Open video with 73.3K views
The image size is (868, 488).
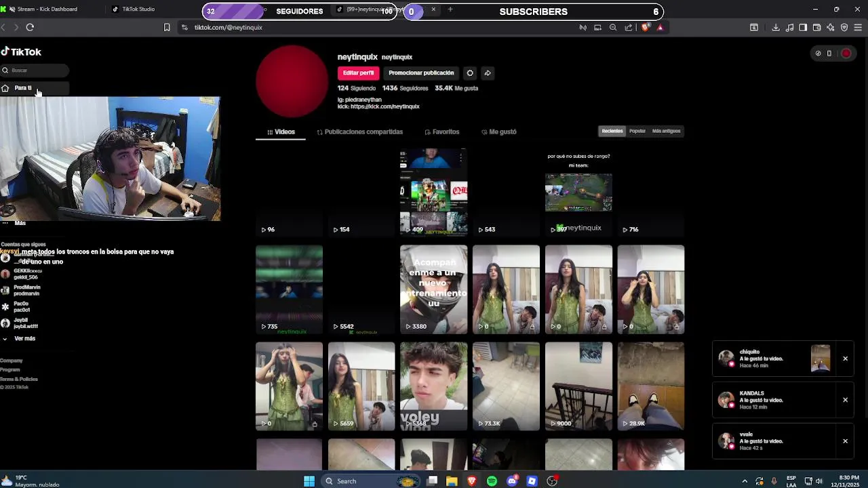[506, 386]
